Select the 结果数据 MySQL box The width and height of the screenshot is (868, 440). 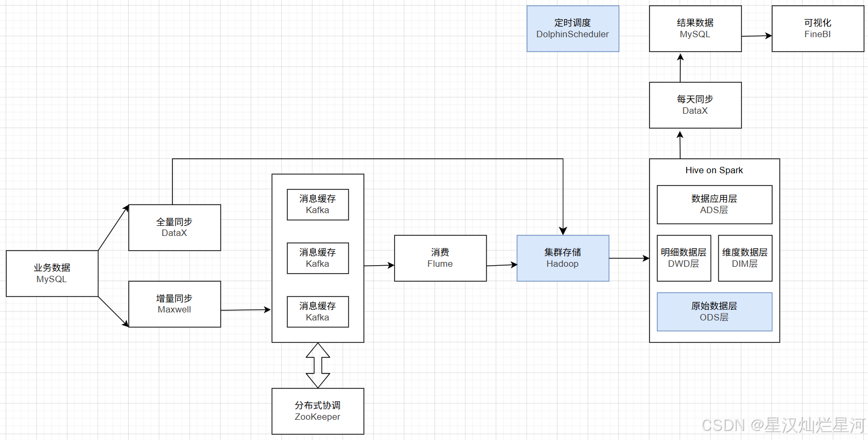coord(695,29)
